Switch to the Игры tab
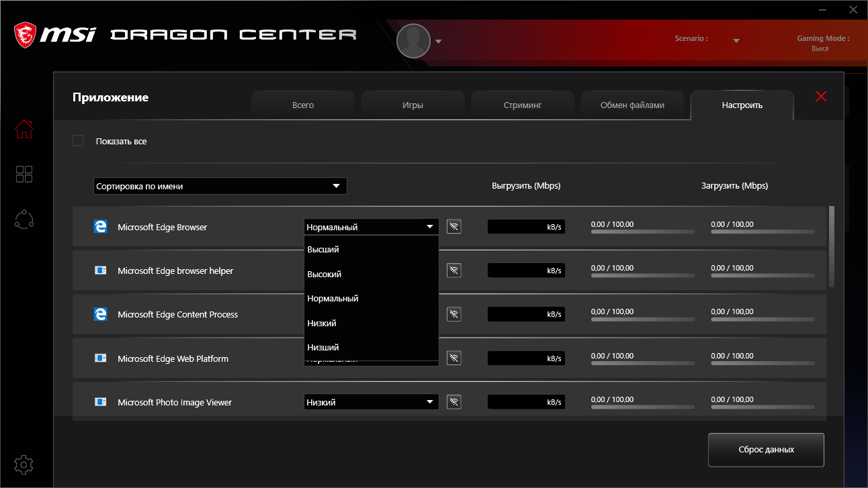This screenshot has width=868, height=488. tap(413, 105)
